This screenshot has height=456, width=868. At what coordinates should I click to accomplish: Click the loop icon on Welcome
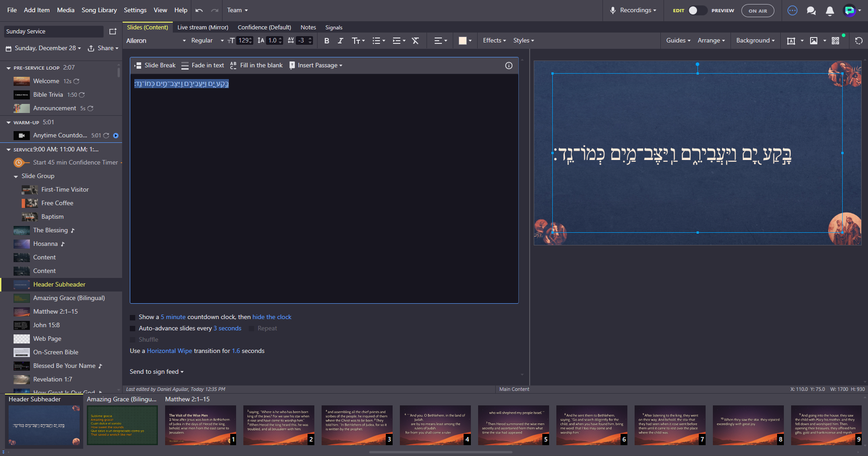pos(76,81)
